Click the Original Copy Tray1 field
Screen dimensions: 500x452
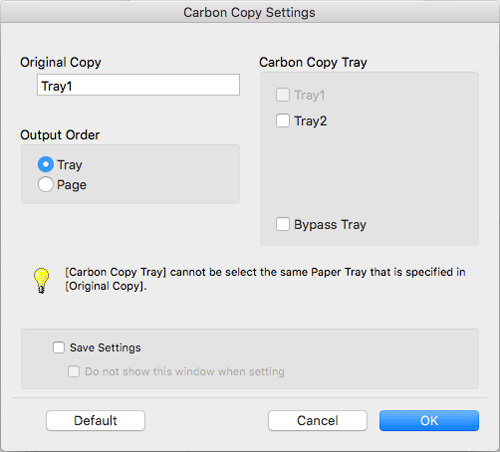pyautogui.click(x=138, y=85)
